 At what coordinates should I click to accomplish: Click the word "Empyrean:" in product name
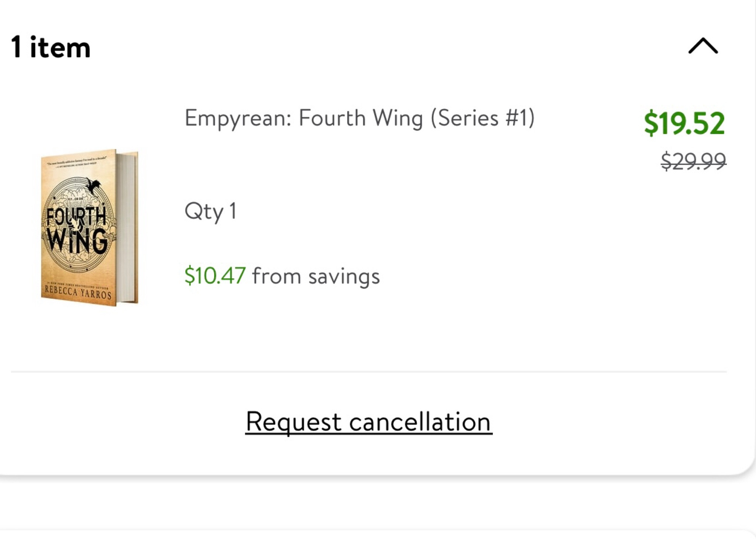click(238, 118)
